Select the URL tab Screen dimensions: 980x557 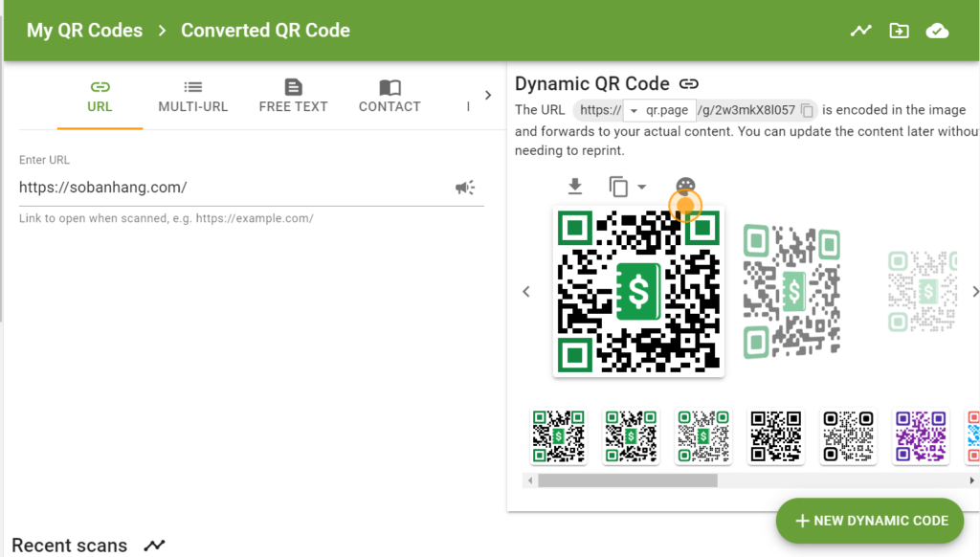point(100,97)
